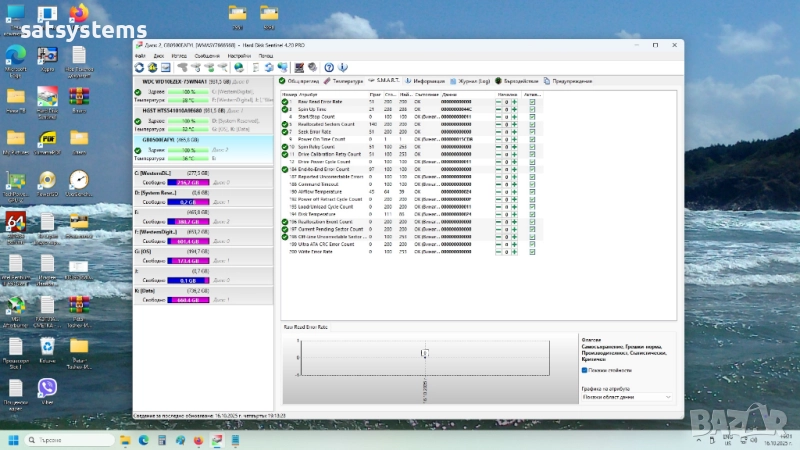Click the D: partition free space bar
The image size is (800, 450).
pos(188,201)
